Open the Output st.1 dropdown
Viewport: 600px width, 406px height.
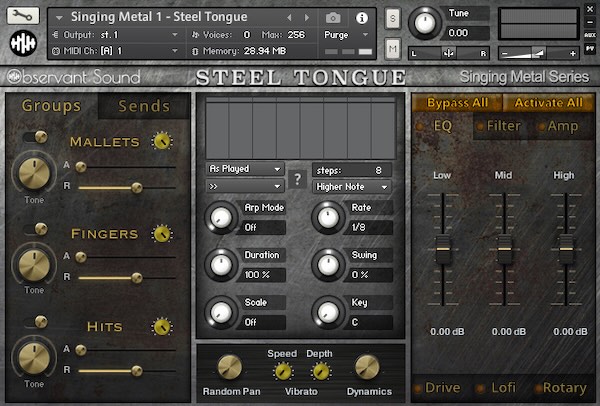click(x=115, y=35)
